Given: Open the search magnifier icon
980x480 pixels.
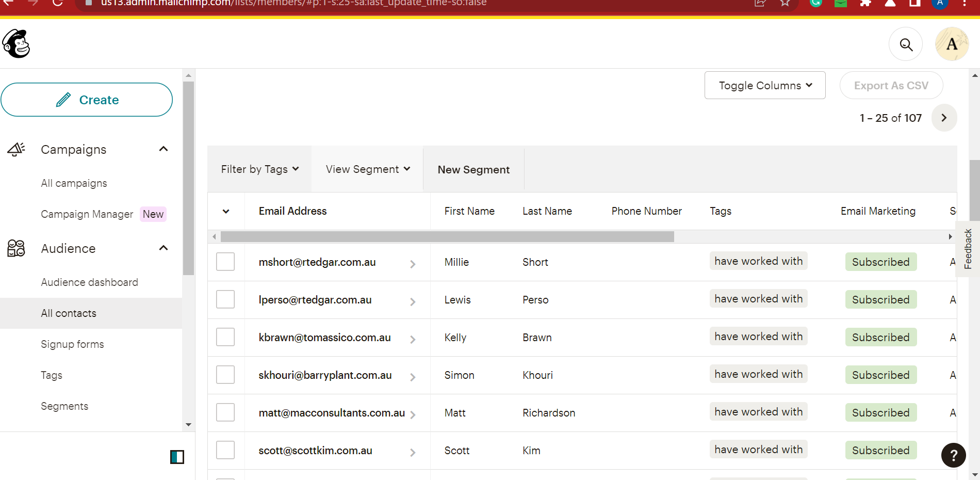Looking at the screenshot, I should click(906, 44).
